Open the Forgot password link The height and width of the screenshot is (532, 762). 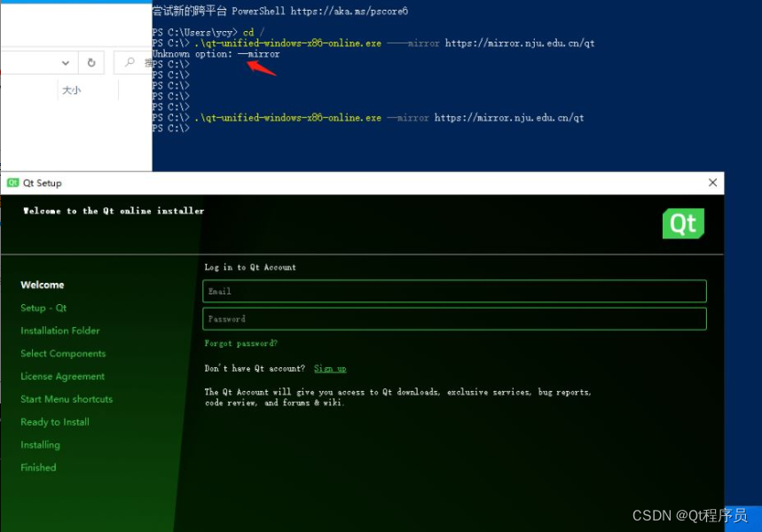tap(243, 343)
